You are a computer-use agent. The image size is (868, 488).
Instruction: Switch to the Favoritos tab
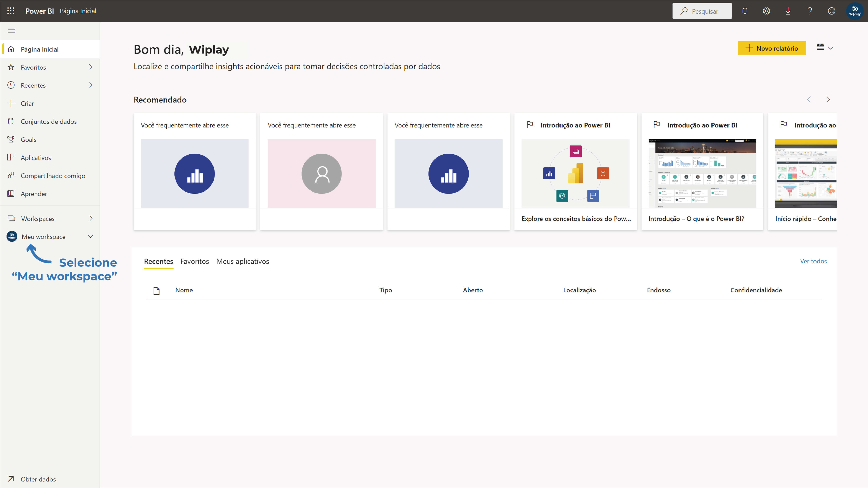click(x=194, y=261)
